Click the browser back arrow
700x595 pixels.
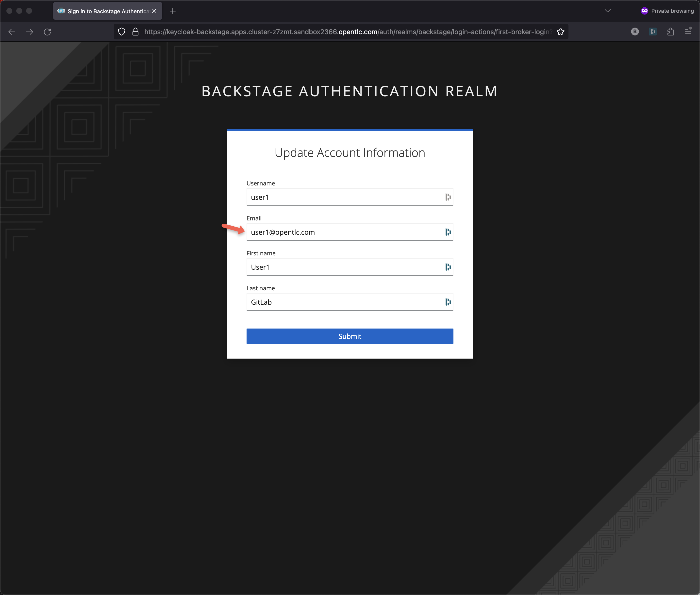pyautogui.click(x=12, y=32)
